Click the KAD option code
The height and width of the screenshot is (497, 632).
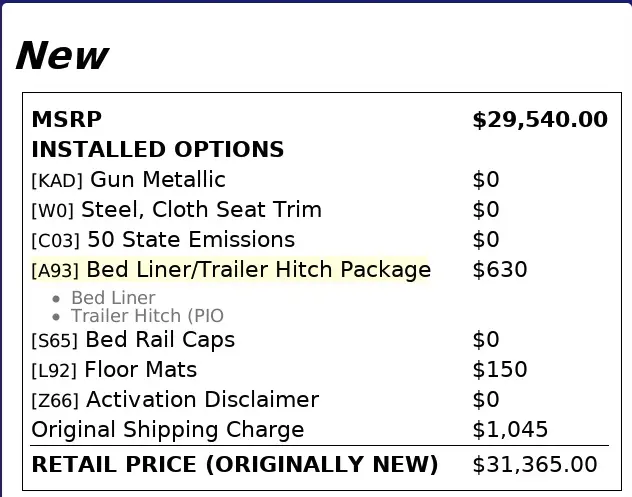[x=57, y=180]
